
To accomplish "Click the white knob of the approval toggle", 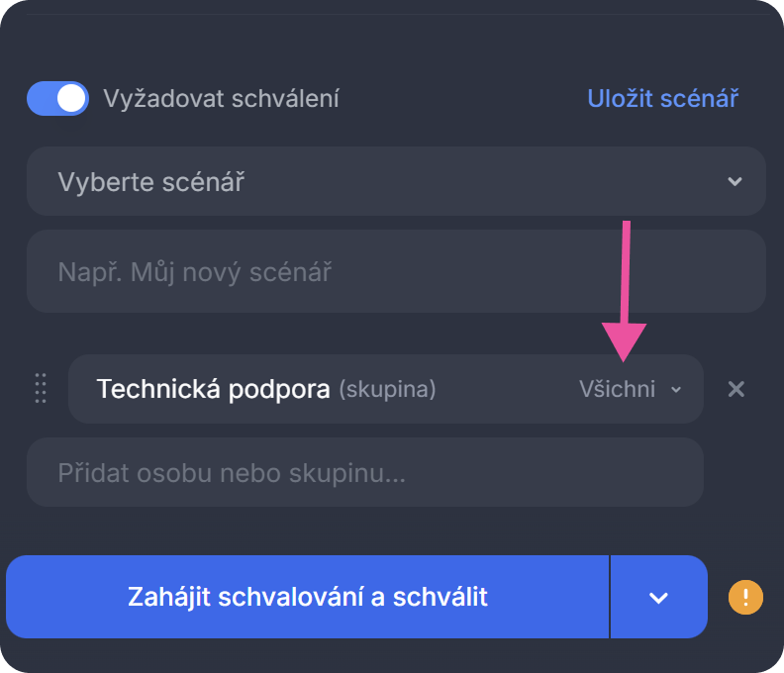I will point(71,99).
